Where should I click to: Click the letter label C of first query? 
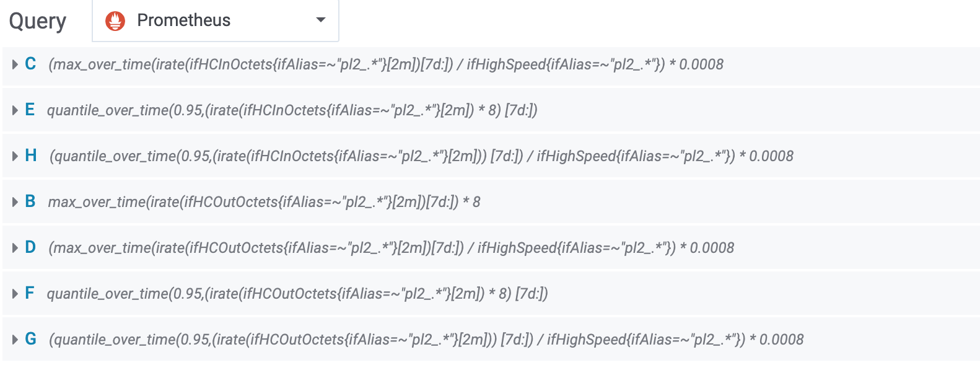click(30, 64)
